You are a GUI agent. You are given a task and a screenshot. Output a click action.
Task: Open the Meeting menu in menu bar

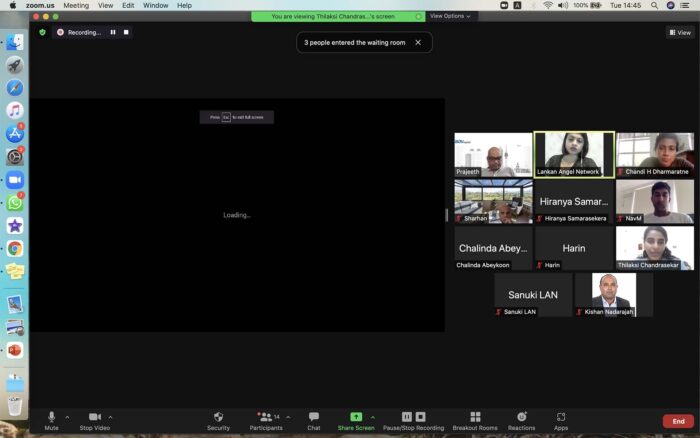point(76,5)
